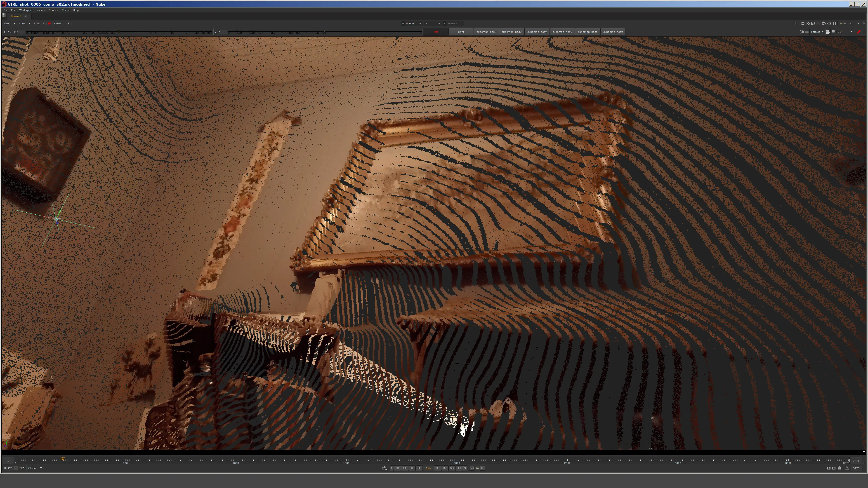Screen dimensions: 868x488
Task: Toggle the clip to format icon
Action: [797, 23]
